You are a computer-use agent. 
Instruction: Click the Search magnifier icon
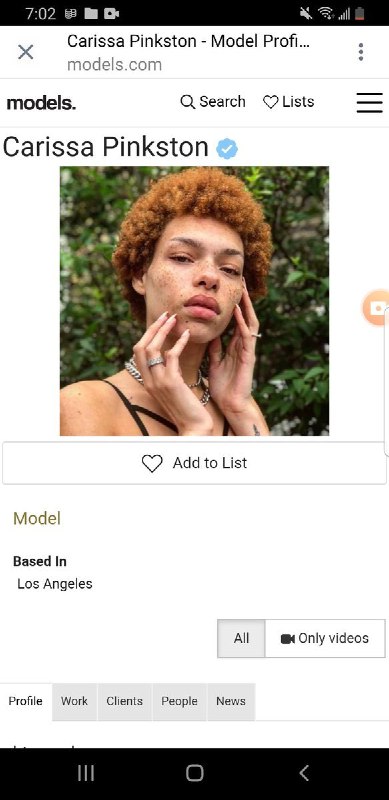(x=187, y=102)
